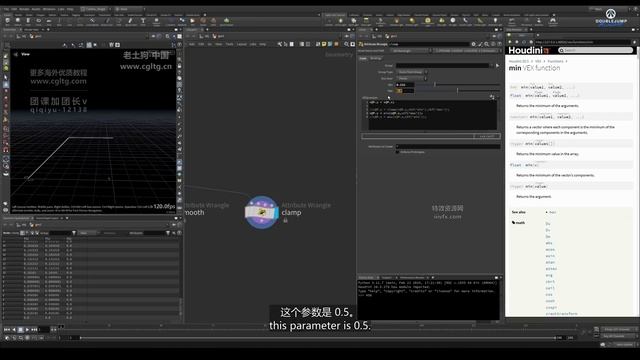Image resolution: width=640 pixels, height=360 pixels.
Task: Click the Point Light shelf tool
Action: [340, 21]
